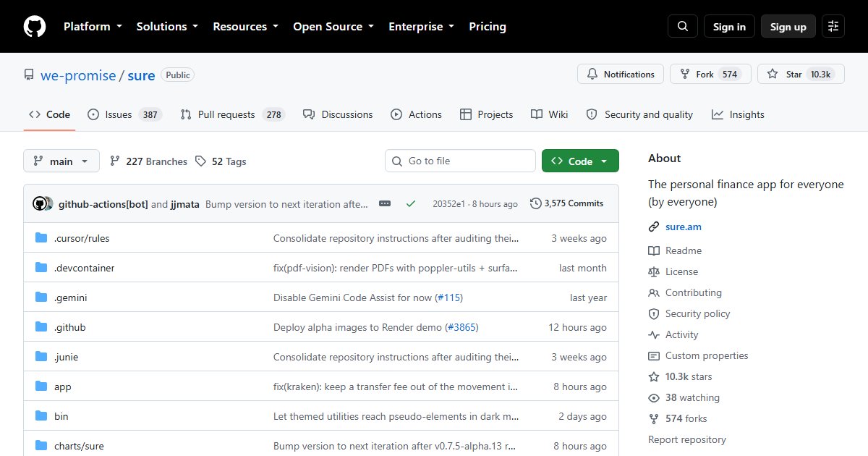Open the 574 forks link in About

point(686,418)
